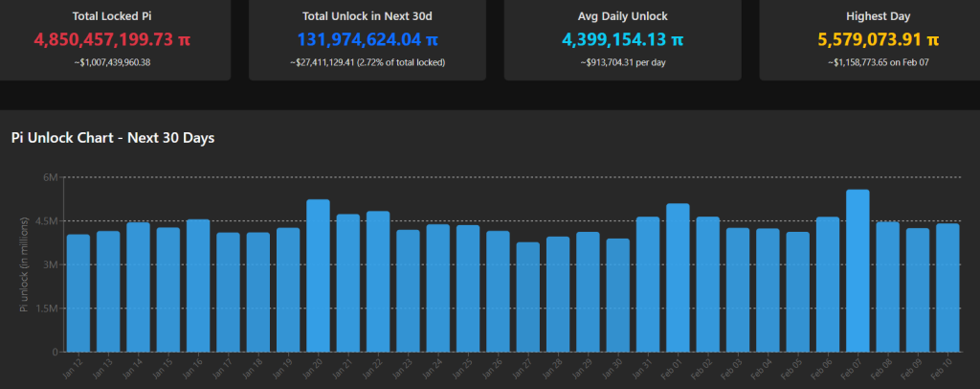
Task: Click the Total Unlock in Next 30d card title
Action: 368,15
